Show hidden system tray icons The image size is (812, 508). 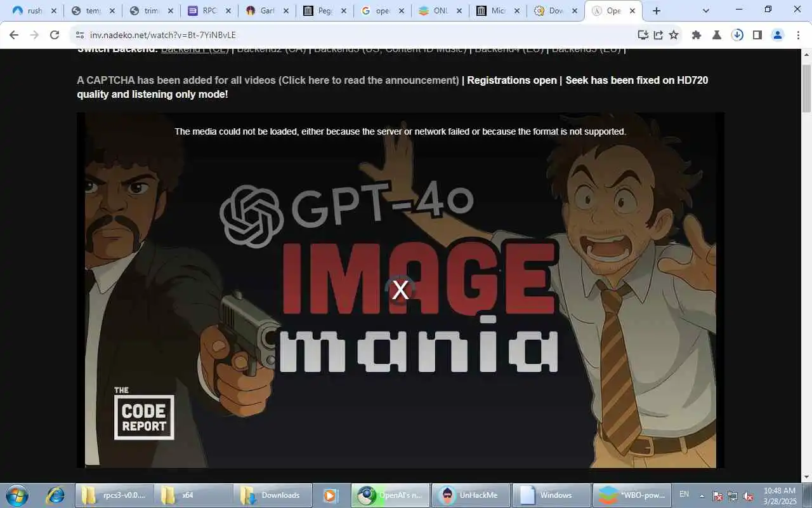pos(702,495)
